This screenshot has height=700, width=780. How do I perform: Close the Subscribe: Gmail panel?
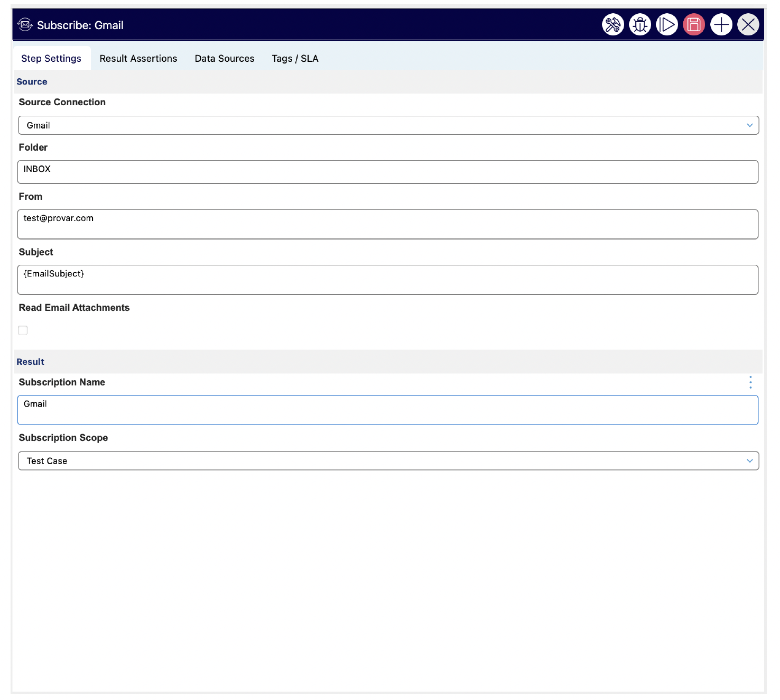748,25
